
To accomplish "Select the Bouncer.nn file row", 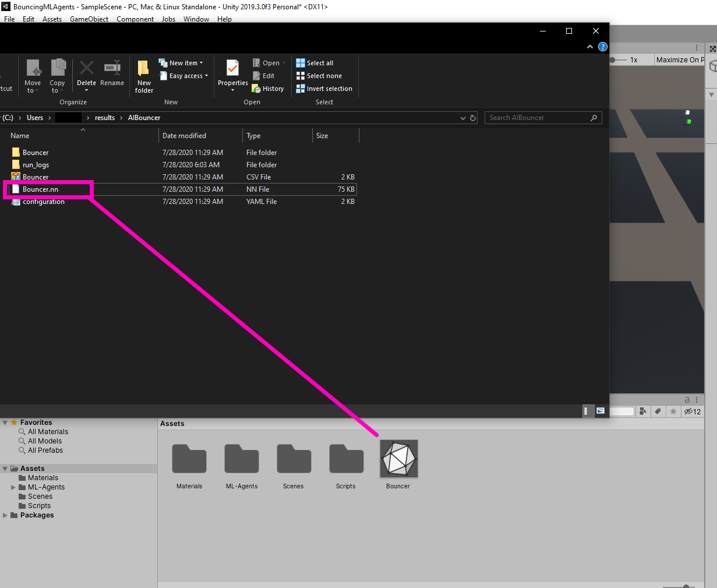I will pyautogui.click(x=182, y=189).
